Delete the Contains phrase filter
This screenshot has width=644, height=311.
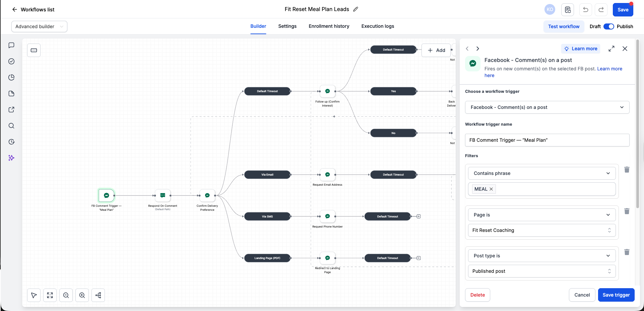(x=627, y=170)
